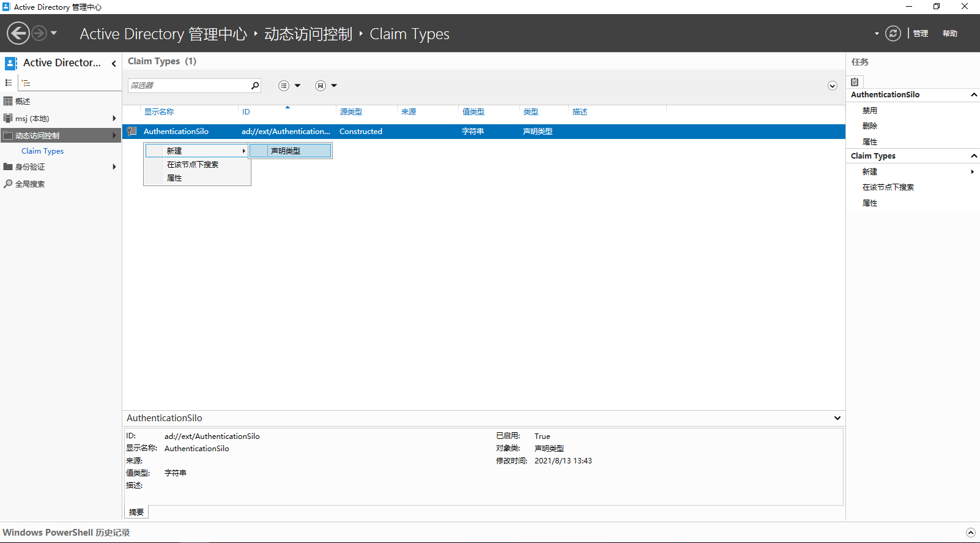Image resolution: width=980 pixels, height=543 pixels.
Task: Open the 管理 menu
Action: 921,34
